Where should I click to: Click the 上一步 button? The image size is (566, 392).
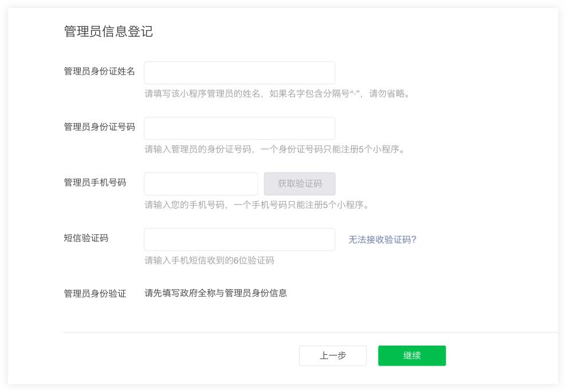click(333, 355)
